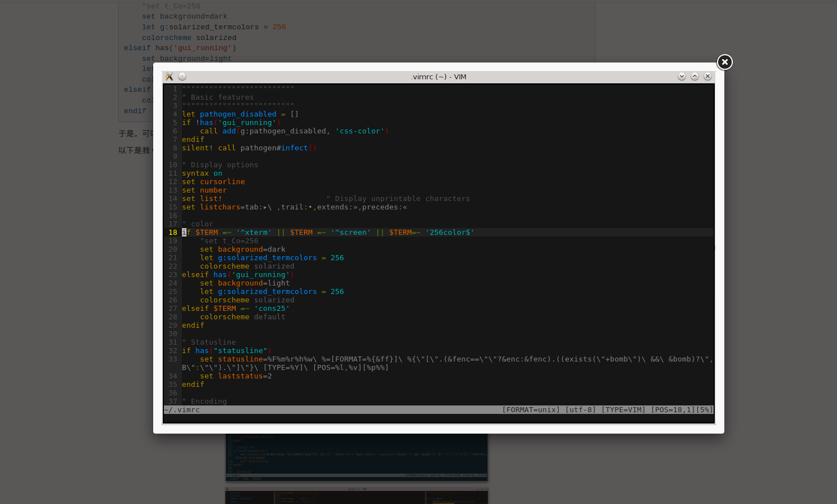Image resolution: width=837 pixels, height=504 pixels.
Task: Click the '" Display options' comment on line 10
Action: tap(220, 165)
